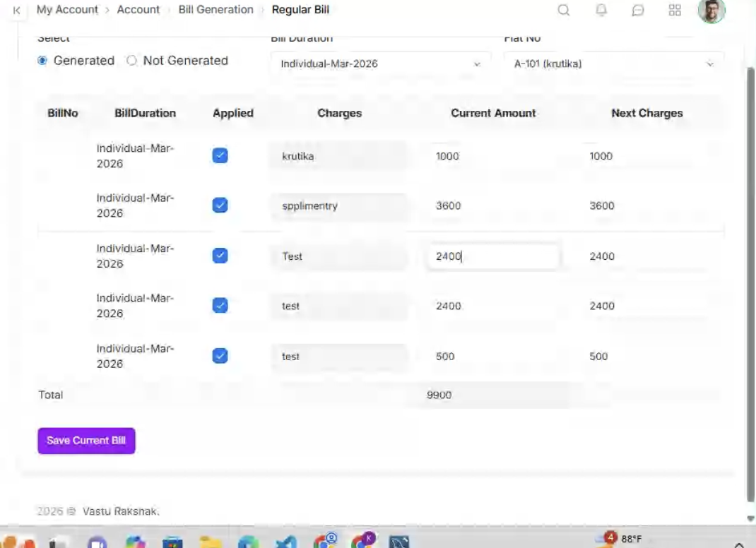This screenshot has width=756, height=548.
Task: Click the BillDuration column header
Action: 145,113
